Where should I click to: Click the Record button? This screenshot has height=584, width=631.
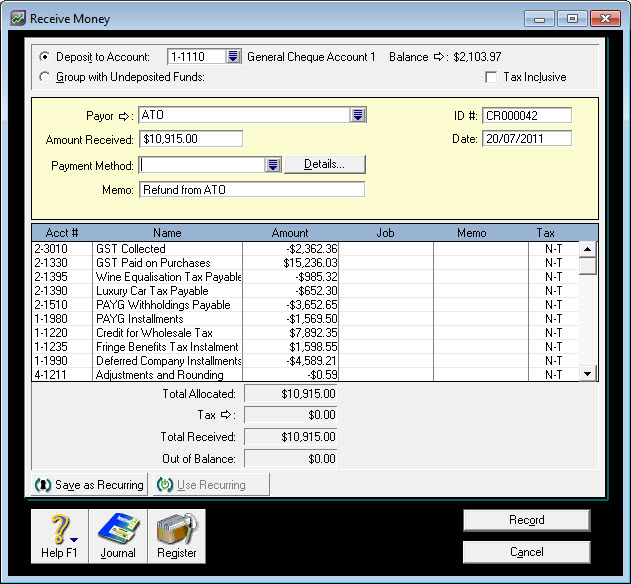[526, 520]
